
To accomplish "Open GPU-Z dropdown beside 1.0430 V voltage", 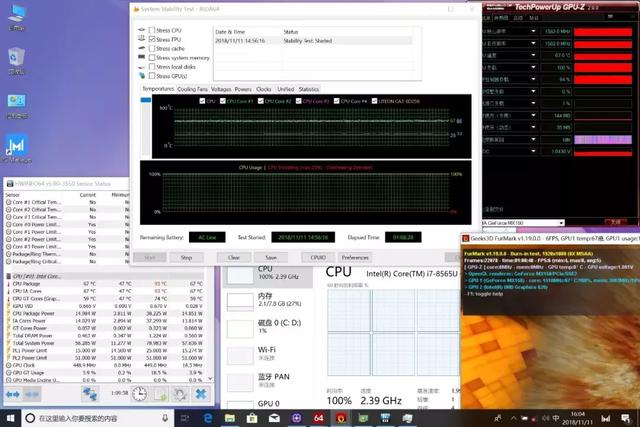I will [x=533, y=151].
